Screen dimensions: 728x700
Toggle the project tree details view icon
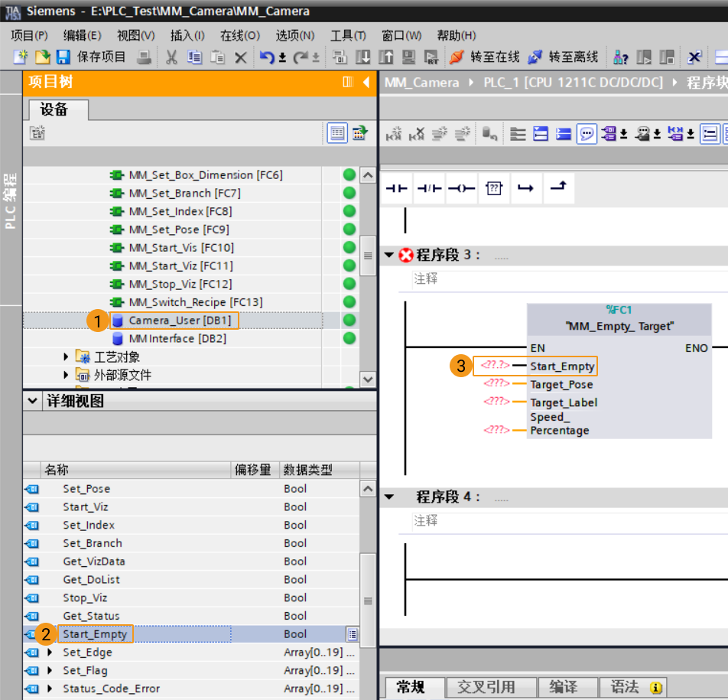coord(337,133)
